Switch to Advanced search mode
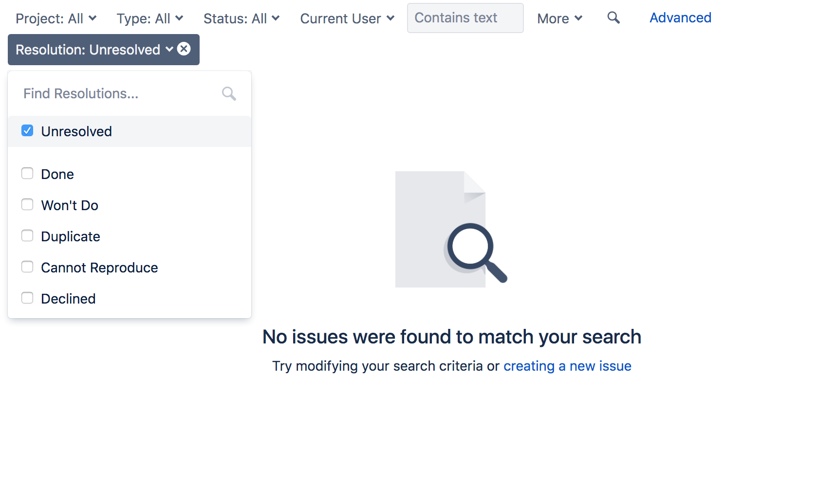This screenshot has width=816, height=504. click(x=680, y=18)
